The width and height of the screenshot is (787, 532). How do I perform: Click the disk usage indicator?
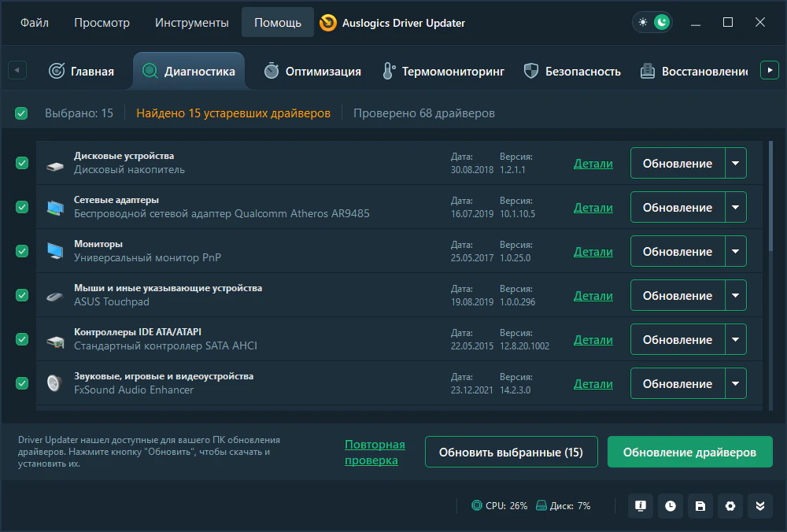pos(563,506)
